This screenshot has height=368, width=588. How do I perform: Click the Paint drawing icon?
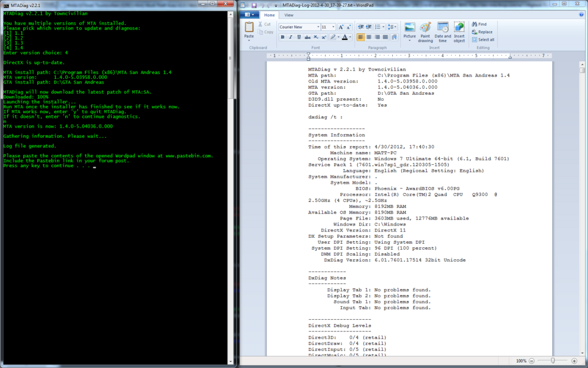click(425, 28)
